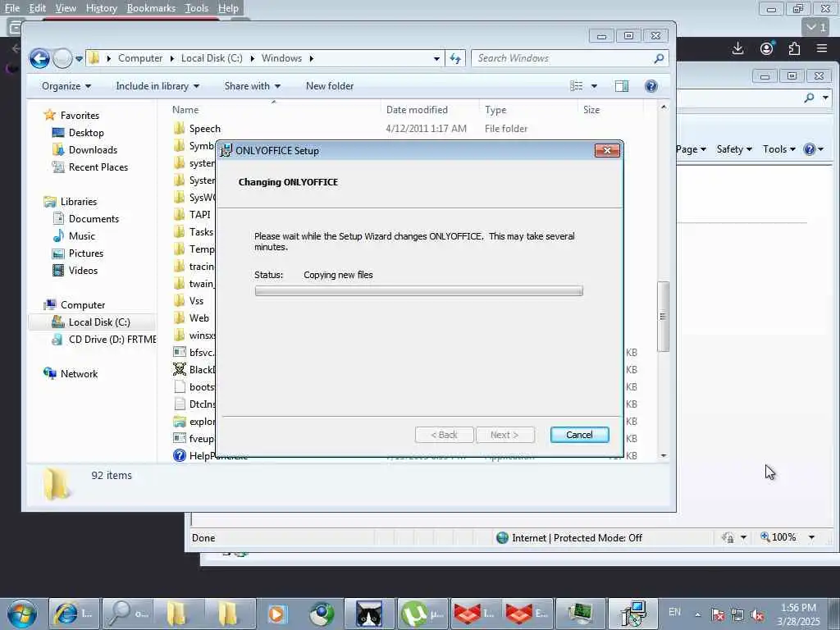Open the address bar history dropdown
Viewport: 840px width, 630px height.
tap(436, 58)
